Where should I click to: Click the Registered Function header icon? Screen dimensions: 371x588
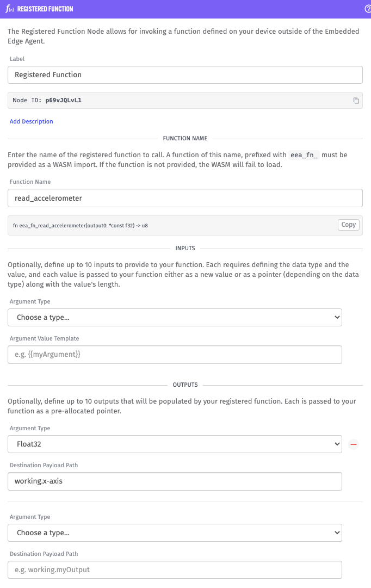coord(10,9)
